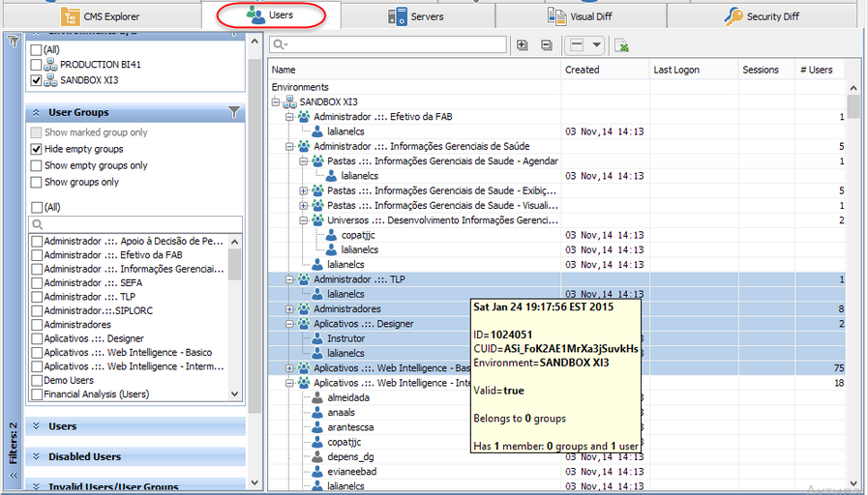Click the copatjjc user icon under Universos
The image size is (868, 495).
[x=331, y=235]
